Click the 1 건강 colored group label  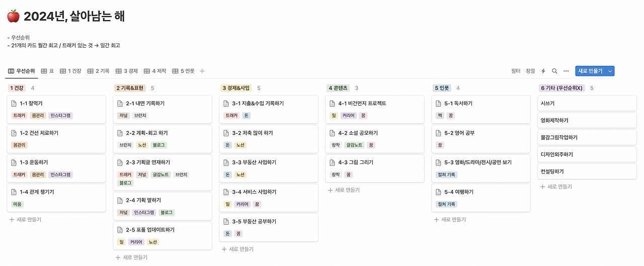click(17, 88)
